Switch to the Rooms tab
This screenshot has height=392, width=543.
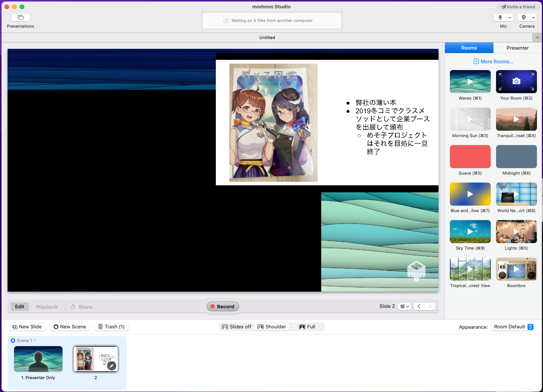[469, 48]
